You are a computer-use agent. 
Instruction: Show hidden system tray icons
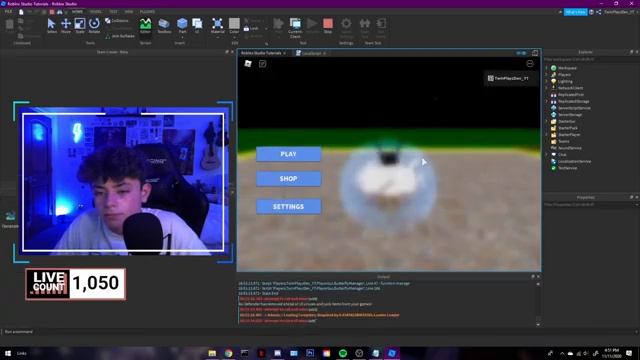(562, 353)
